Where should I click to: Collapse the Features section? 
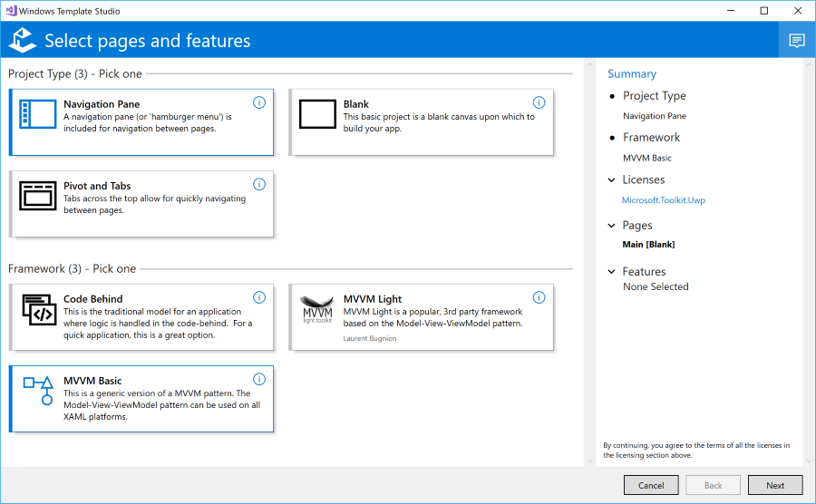pyautogui.click(x=611, y=272)
